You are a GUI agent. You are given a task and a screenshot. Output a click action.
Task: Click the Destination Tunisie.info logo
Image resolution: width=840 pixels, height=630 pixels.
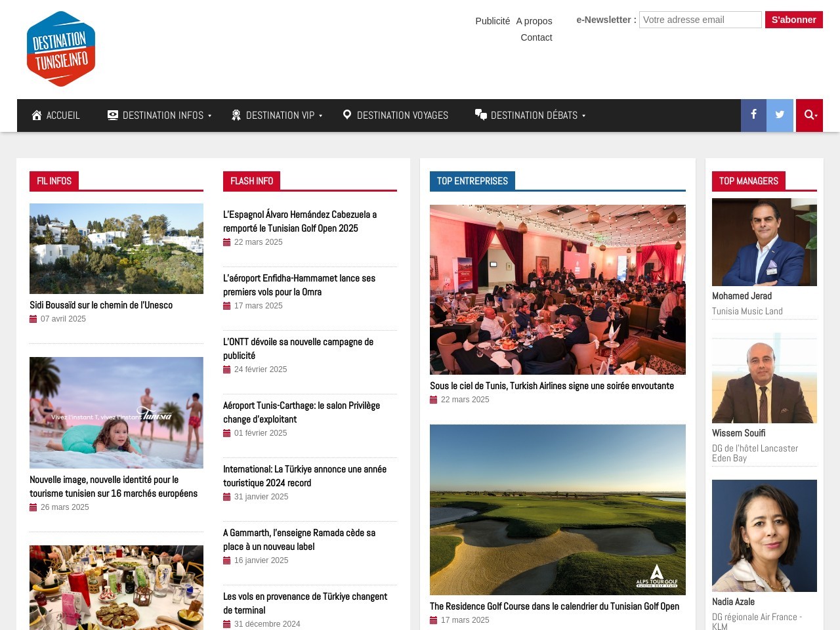(61, 49)
